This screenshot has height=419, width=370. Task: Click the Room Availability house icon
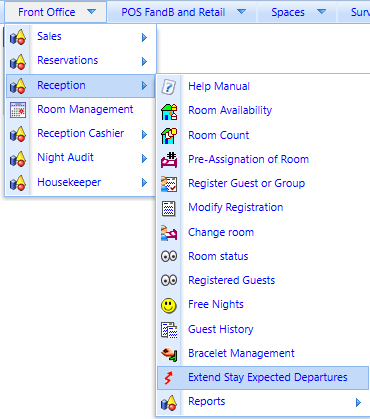click(169, 111)
